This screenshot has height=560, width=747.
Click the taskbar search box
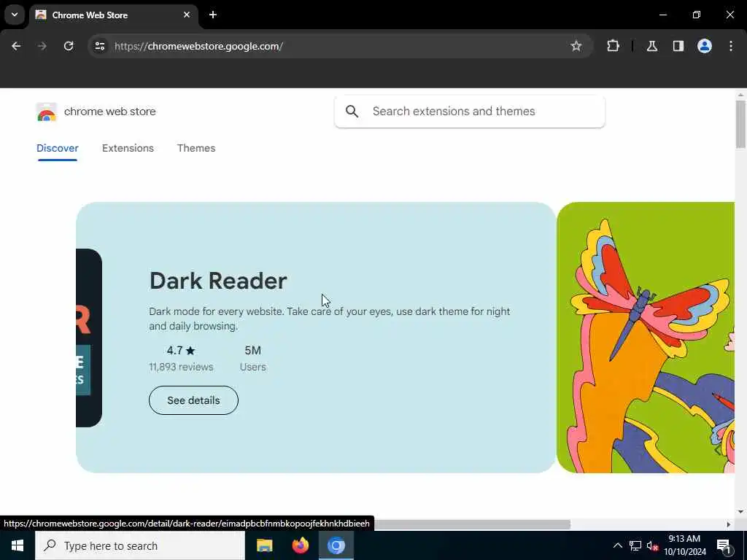click(x=140, y=545)
